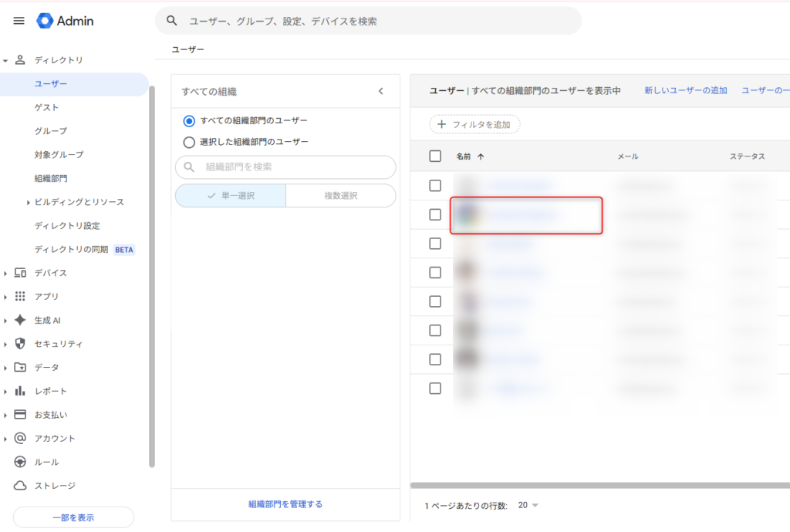Click the Devices (デバイス) sidebar icon
Image resolution: width=790 pixels, height=532 pixels.
point(21,273)
